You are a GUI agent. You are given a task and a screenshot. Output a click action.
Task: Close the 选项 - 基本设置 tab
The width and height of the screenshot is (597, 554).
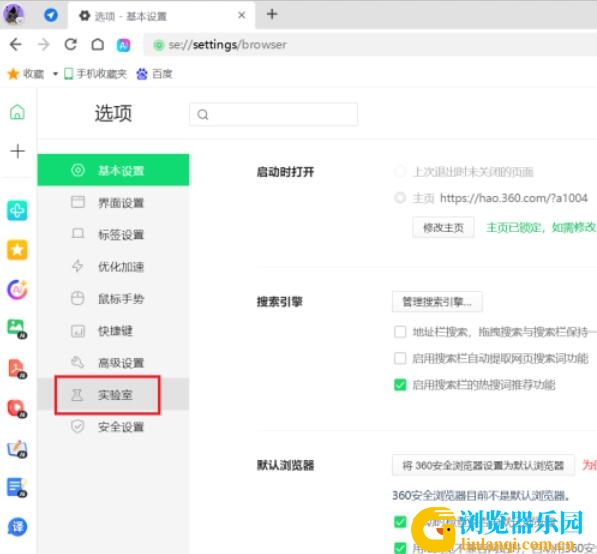tap(241, 15)
